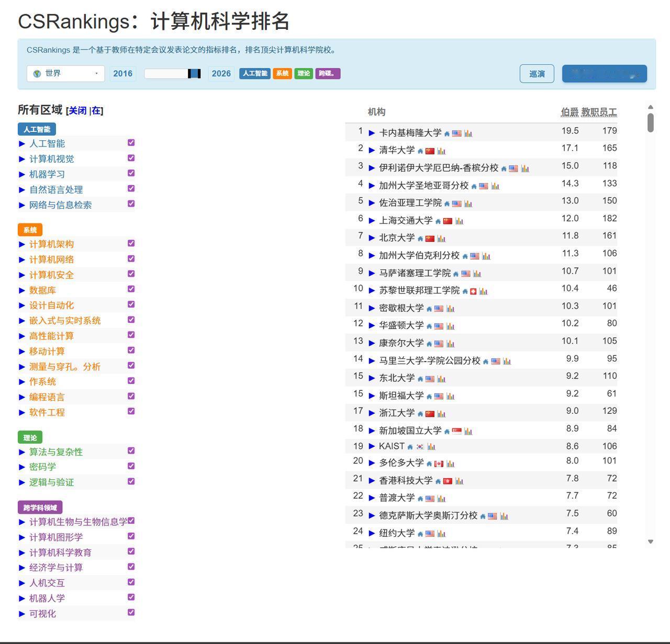Open the home icon for 马萨诸塞理工学院
Screen dimensions: 670x644
pyautogui.click(x=456, y=274)
